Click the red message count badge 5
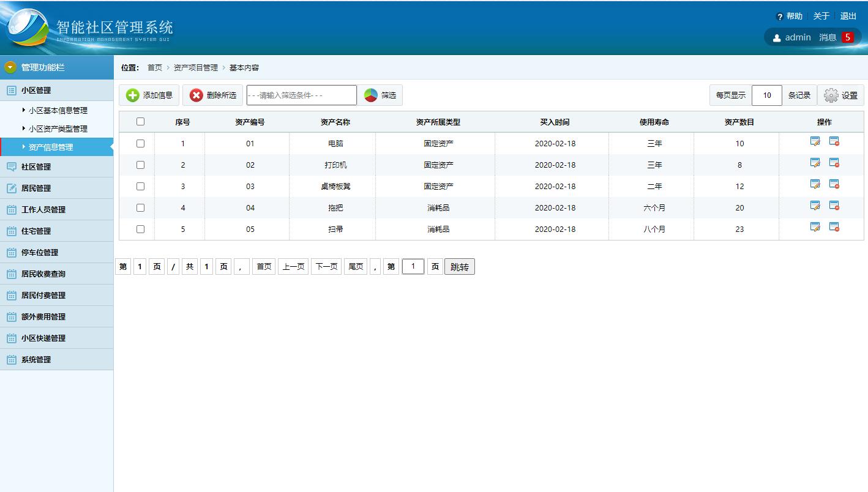868x492 pixels. point(847,37)
